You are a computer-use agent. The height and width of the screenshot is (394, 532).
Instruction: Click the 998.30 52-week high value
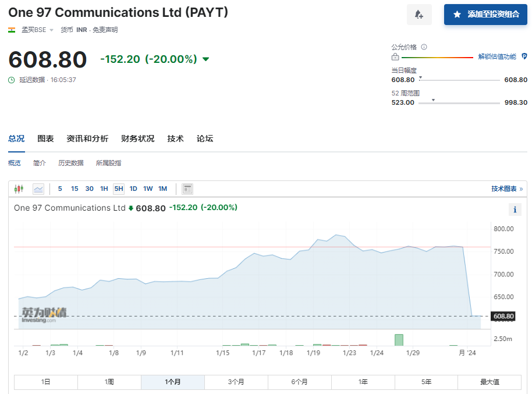pos(516,102)
